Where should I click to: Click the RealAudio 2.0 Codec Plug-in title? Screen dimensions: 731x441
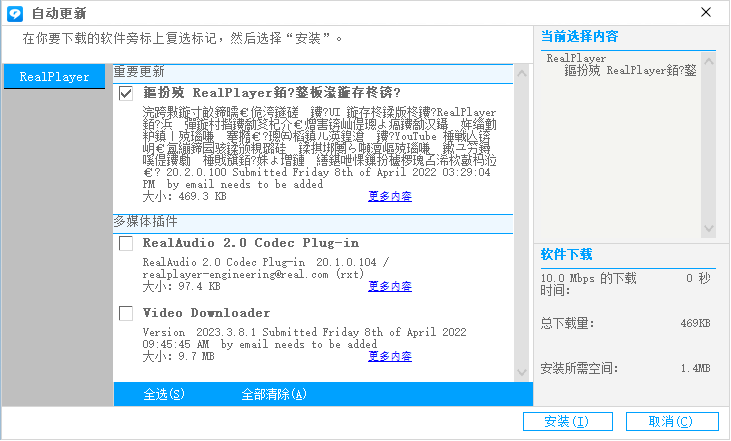[251, 243]
